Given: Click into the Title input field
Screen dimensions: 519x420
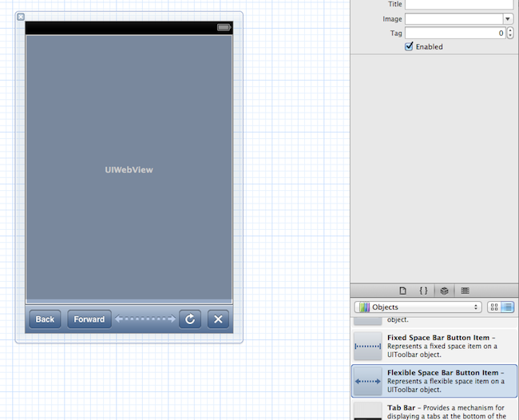Looking at the screenshot, I should click(459, 4).
